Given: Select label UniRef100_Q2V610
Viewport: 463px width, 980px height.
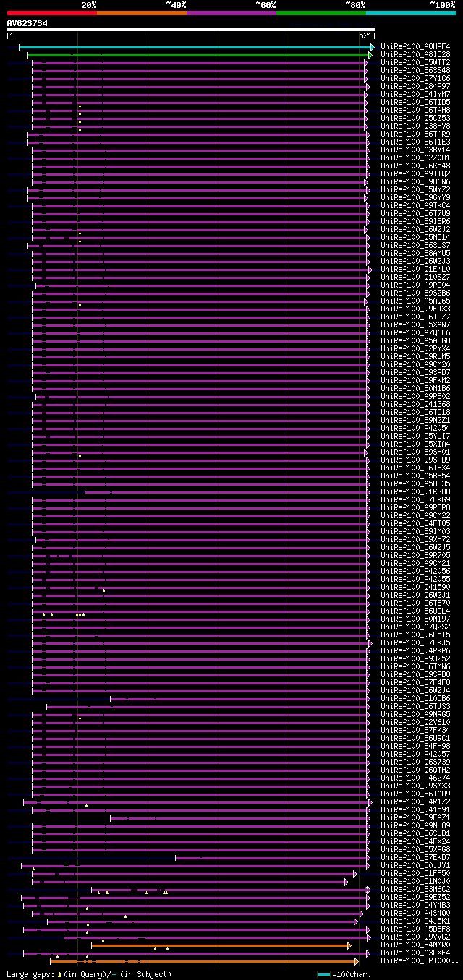Looking at the screenshot, I should pos(415,723).
